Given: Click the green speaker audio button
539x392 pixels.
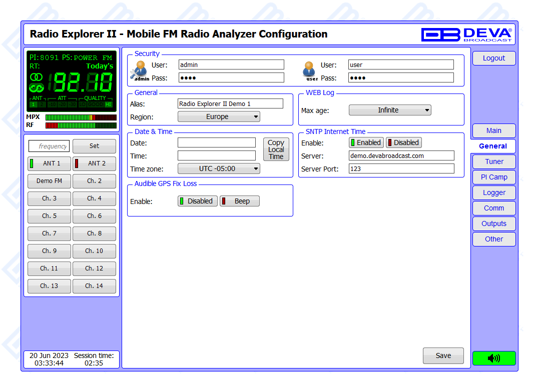Looking at the screenshot, I should pos(493,358).
